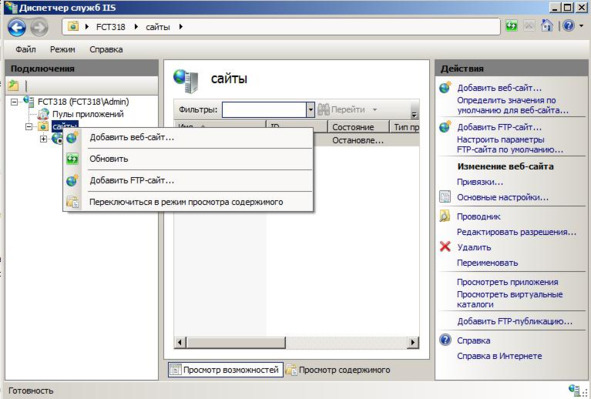The image size is (591, 399).
Task: Open the Привязки link
Action: click(x=480, y=182)
